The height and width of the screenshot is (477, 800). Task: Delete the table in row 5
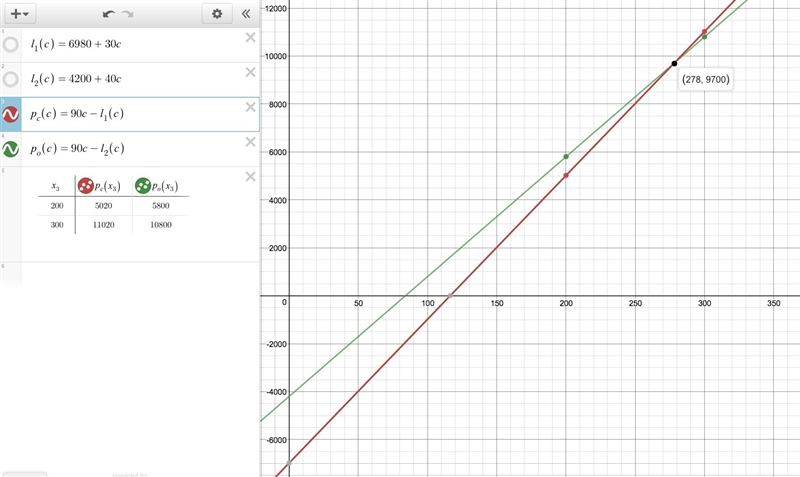pyautogui.click(x=251, y=177)
